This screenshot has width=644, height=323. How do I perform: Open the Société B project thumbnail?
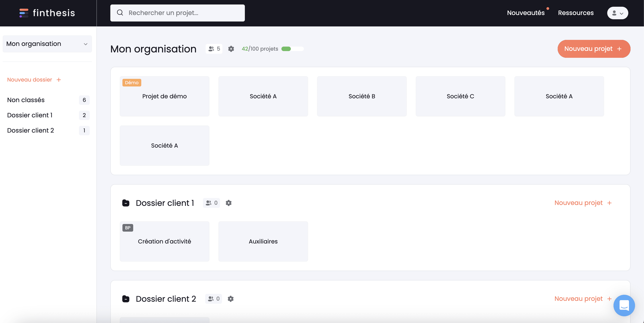362,96
